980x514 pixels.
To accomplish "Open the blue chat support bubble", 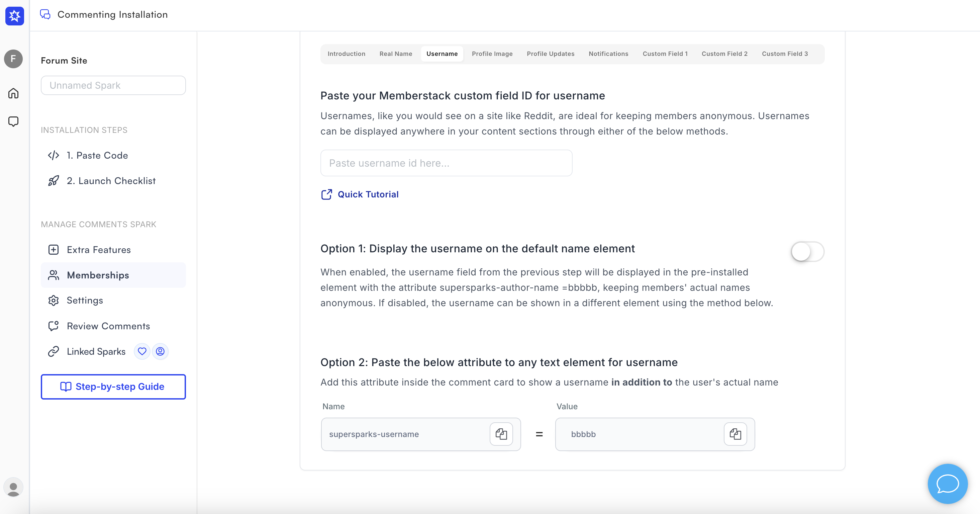I will [947, 484].
